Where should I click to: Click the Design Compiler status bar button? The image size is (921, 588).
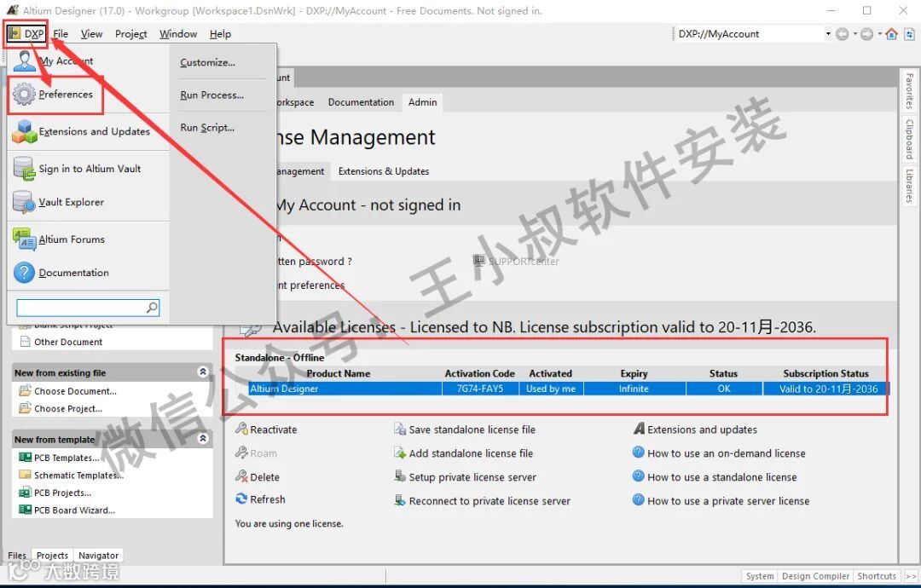click(x=815, y=576)
